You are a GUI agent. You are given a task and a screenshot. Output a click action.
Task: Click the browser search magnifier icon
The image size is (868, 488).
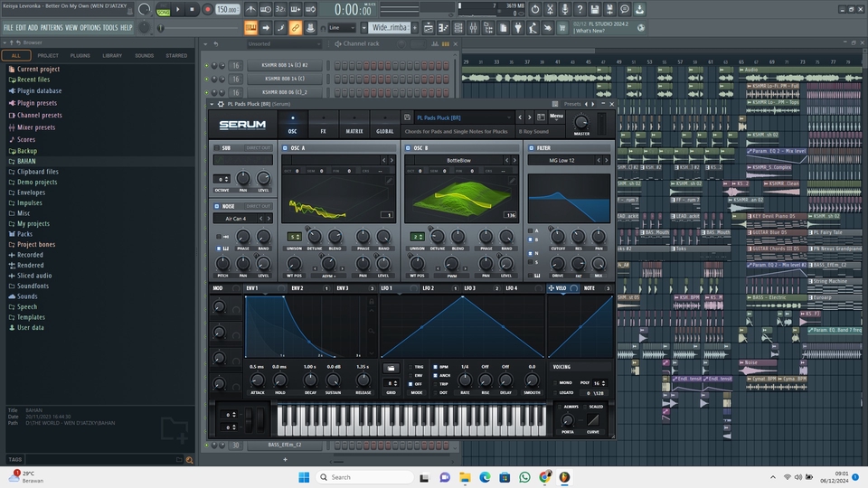point(189,460)
